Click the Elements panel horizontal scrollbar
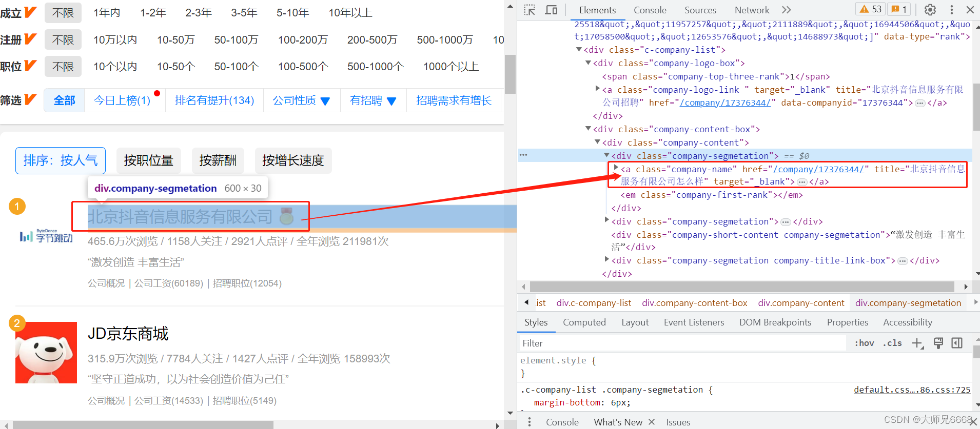 tap(742, 287)
